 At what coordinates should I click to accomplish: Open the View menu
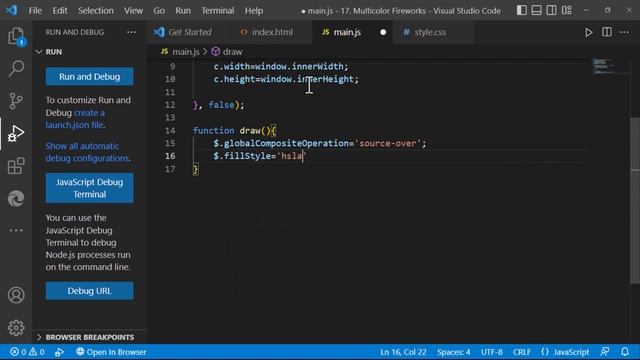(133, 11)
